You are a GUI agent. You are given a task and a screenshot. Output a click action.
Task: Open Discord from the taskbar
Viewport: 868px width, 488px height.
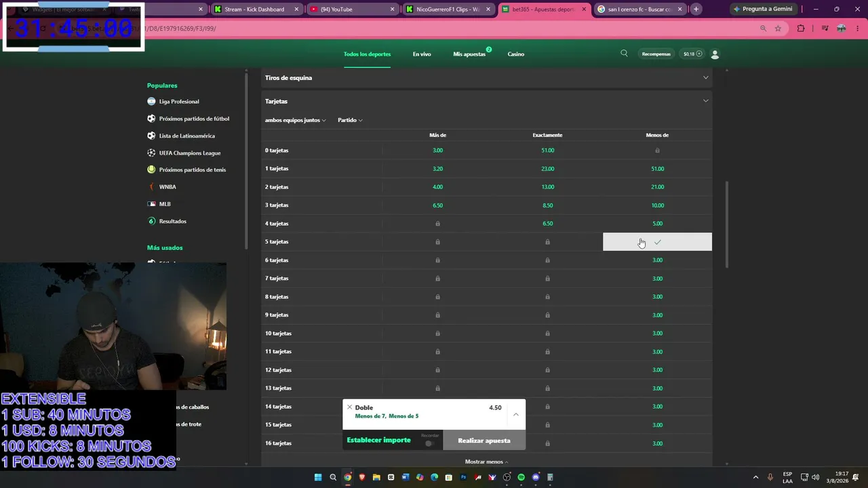(536, 477)
